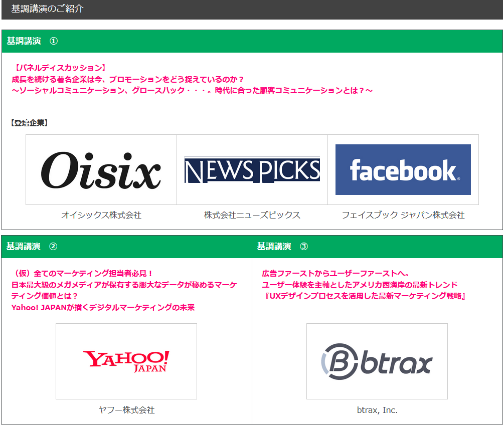Click the line （仮）全てのマーケティング担当者必見！

[x=82, y=274]
